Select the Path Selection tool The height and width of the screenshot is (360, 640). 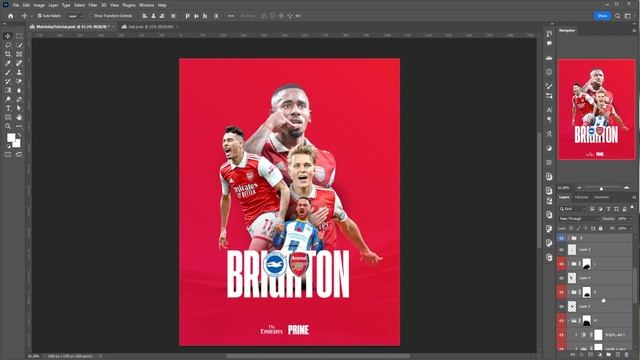pyautogui.click(x=19, y=108)
